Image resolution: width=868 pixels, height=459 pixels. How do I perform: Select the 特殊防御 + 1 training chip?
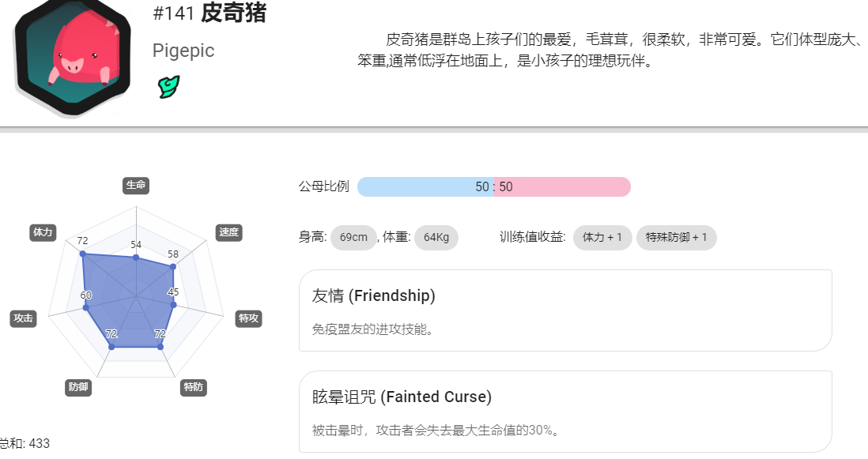click(x=677, y=237)
